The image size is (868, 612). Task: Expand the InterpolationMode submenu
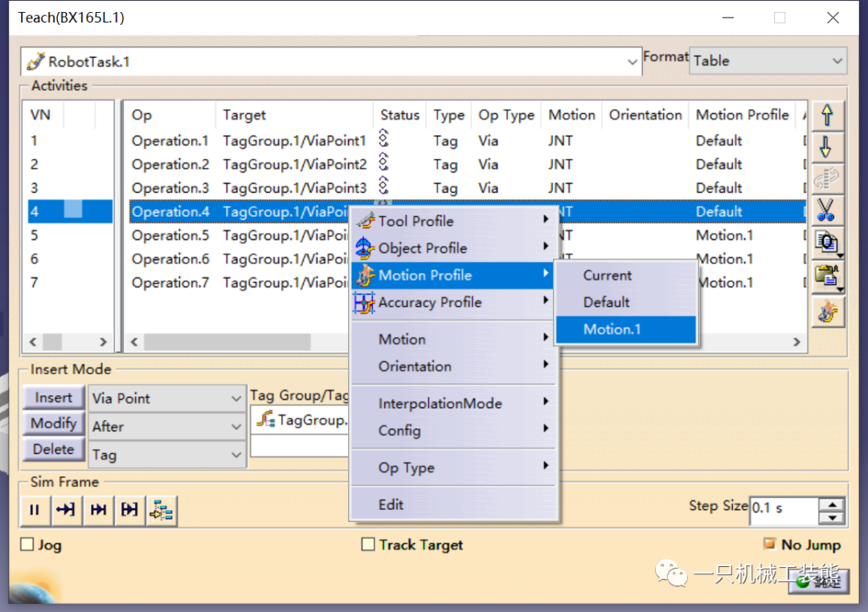click(546, 402)
